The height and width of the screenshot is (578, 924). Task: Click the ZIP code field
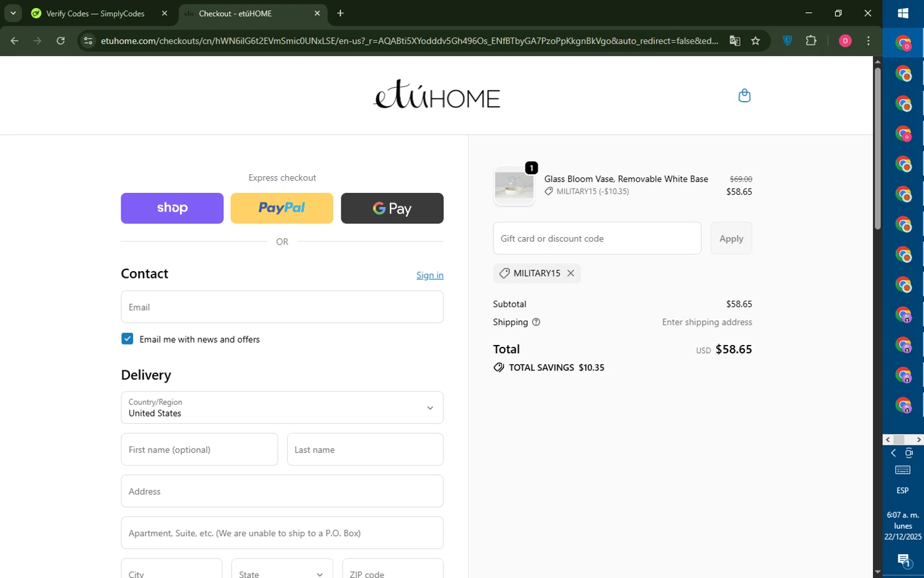point(392,569)
